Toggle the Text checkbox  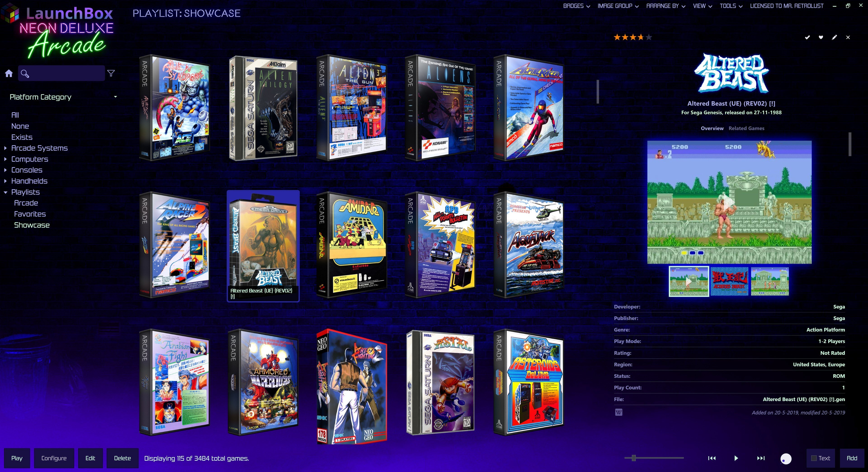coord(814,458)
